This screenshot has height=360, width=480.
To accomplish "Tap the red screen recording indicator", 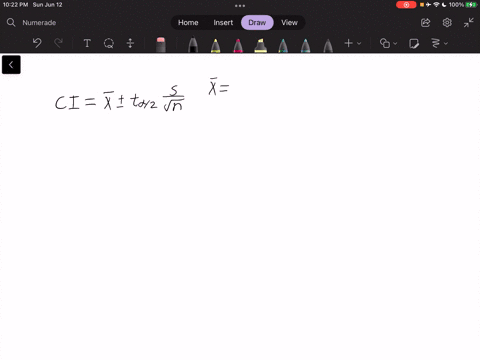I will 406,5.
